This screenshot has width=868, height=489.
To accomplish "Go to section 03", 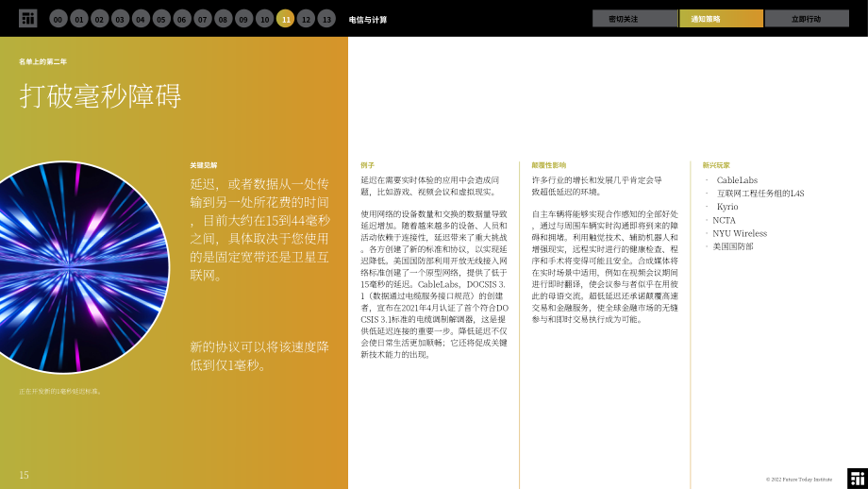I will point(120,19).
